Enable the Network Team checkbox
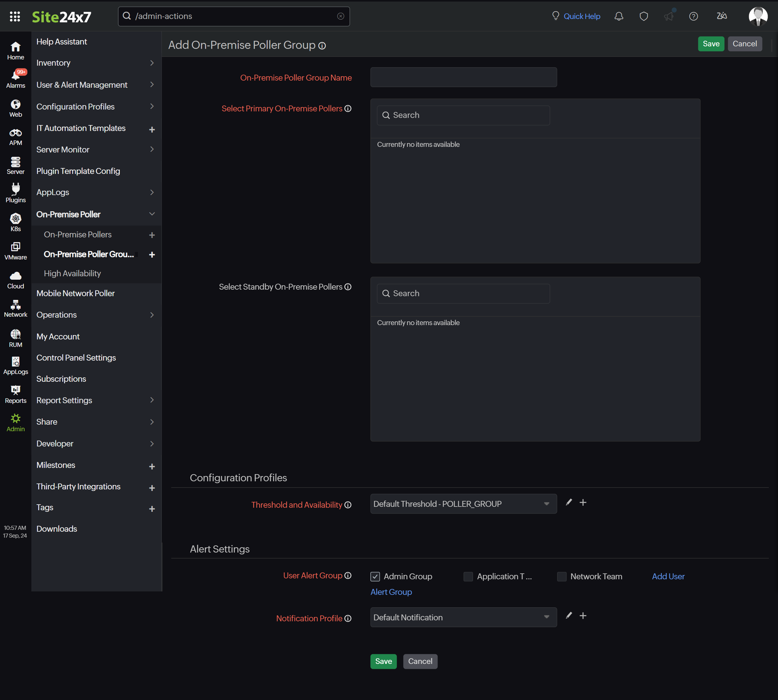778x700 pixels. [561, 576]
